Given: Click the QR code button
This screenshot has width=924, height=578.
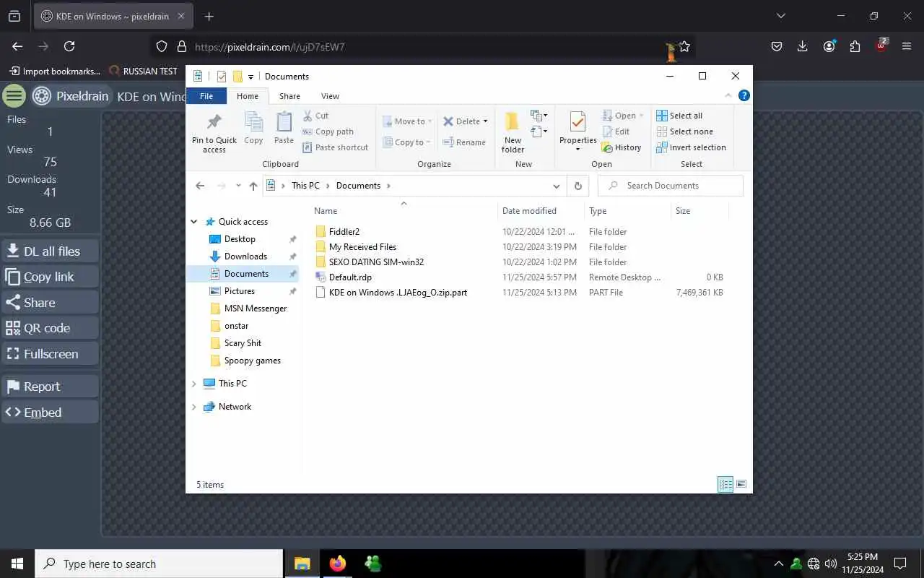Looking at the screenshot, I should click(50, 328).
